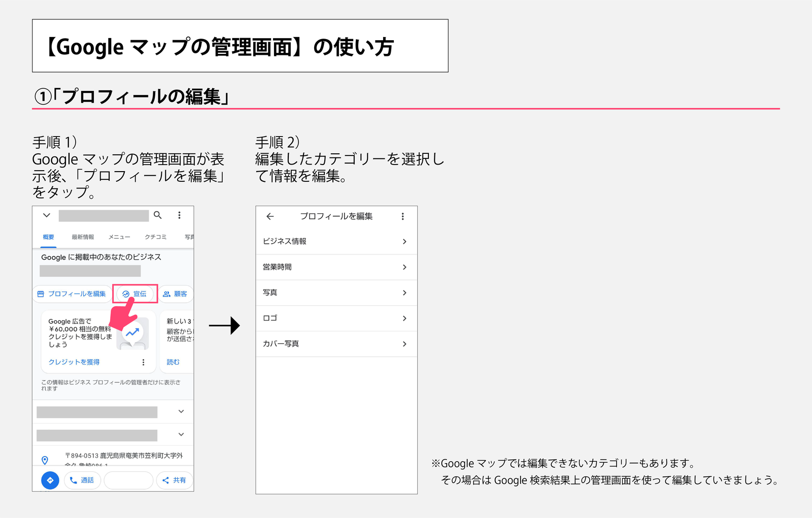The height and width of the screenshot is (518, 812).
Task: Click the Google Ads card trend chart illustration
Action: (x=133, y=334)
